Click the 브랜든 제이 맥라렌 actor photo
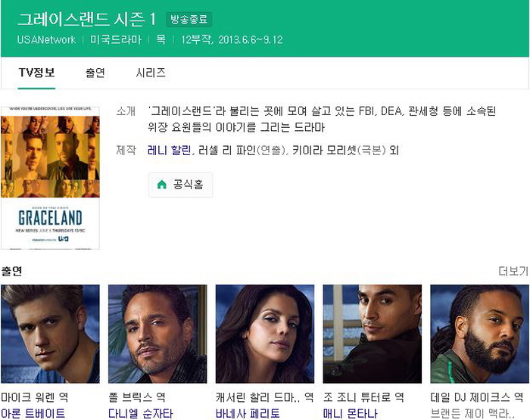This screenshot has width=530, height=420. click(x=479, y=334)
